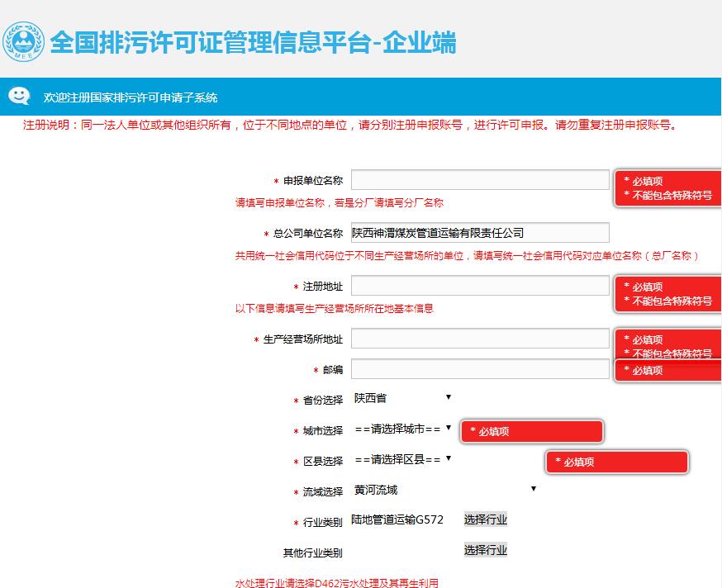Click the 全国排污许可证管理信息平台-企业端 title
Image resolution: width=722 pixels, height=588 pixels.
coord(254,42)
